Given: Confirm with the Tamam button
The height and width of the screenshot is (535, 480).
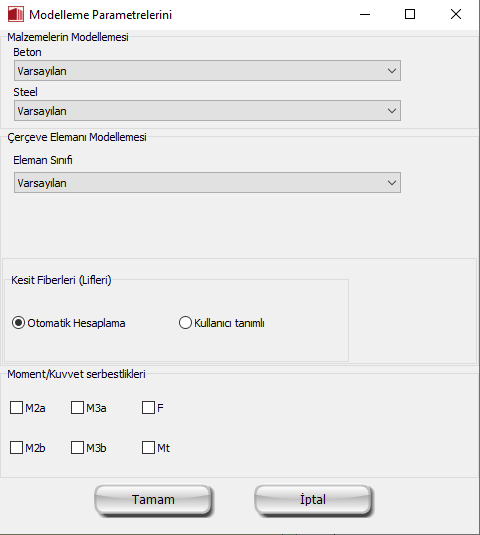Looking at the screenshot, I should pyautogui.click(x=153, y=500).
